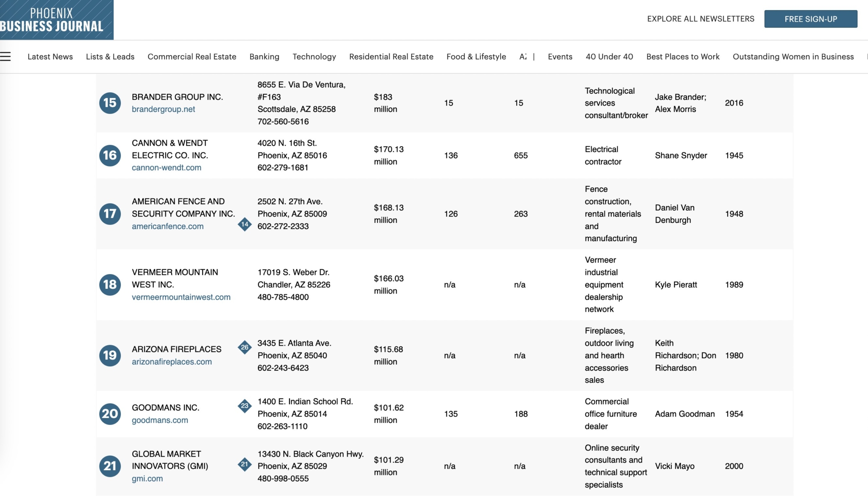The height and width of the screenshot is (496, 868).
Task: Click the rank 20 circle badge
Action: point(110,414)
